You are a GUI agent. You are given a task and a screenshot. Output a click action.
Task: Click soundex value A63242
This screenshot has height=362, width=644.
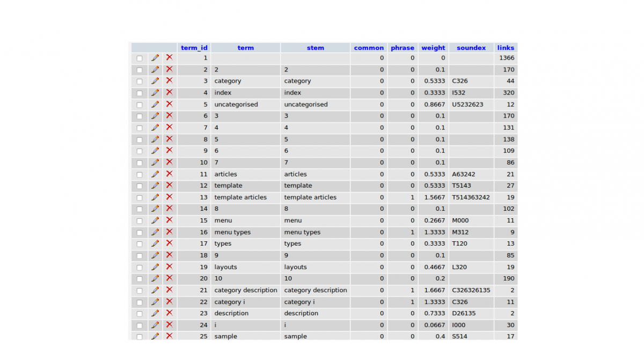point(464,174)
